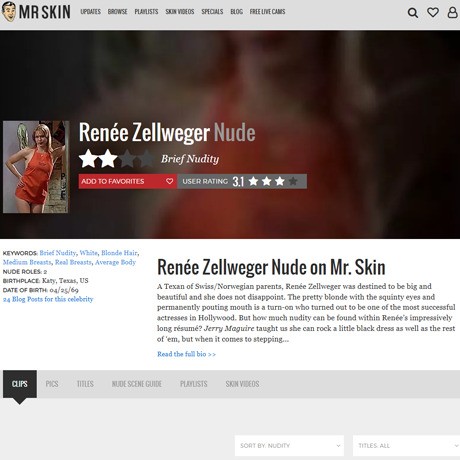Open the Specials menu item

point(212,12)
